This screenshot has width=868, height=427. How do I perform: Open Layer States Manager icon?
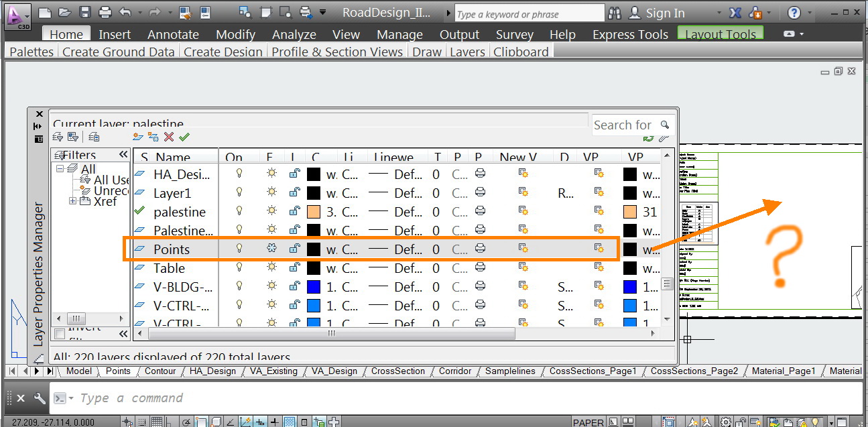pyautogui.click(x=94, y=137)
